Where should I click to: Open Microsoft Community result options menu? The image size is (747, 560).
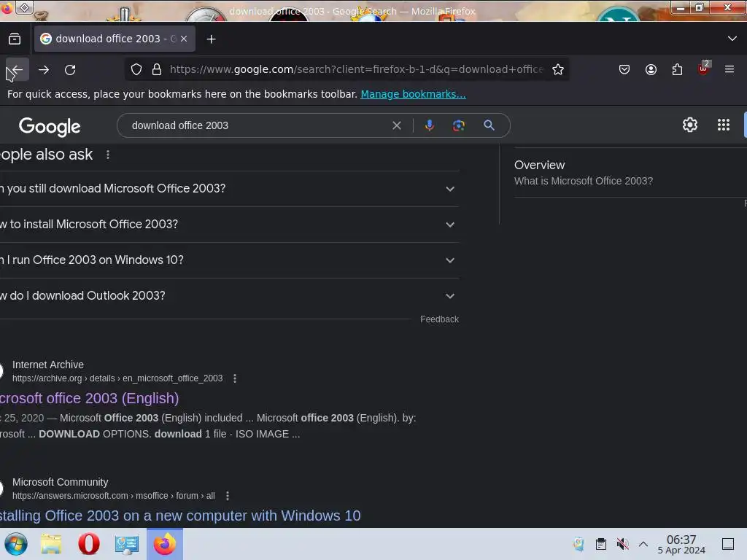(x=228, y=496)
